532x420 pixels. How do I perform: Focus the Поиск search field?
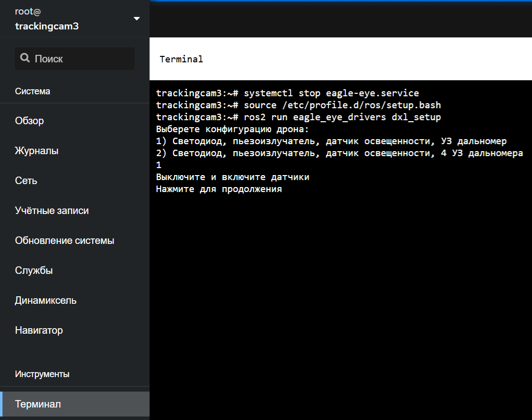pos(80,58)
